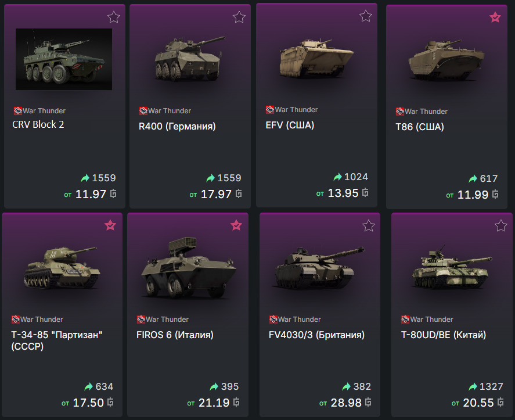Star the T-80UD/BE (Китай) item
The height and width of the screenshot is (420, 515).
pos(501,225)
